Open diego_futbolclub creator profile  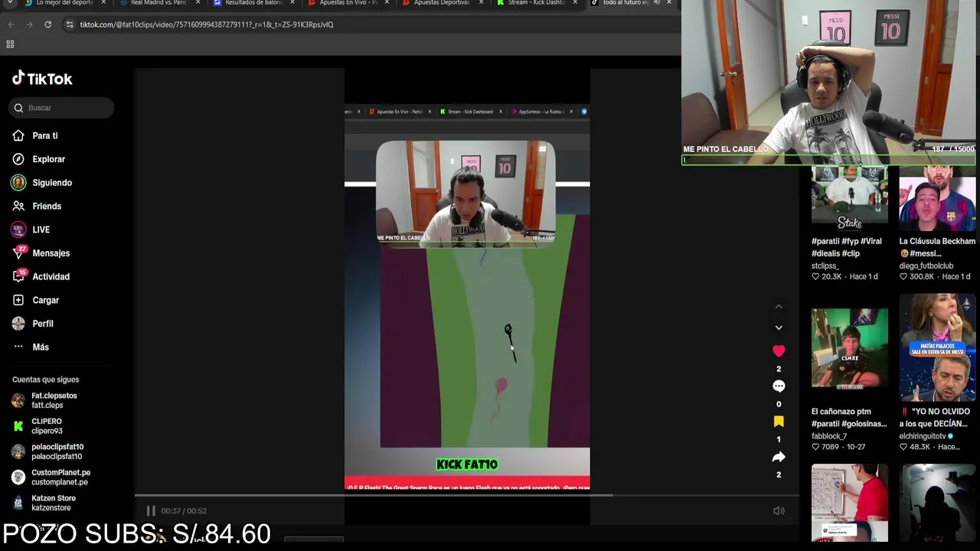click(926, 266)
